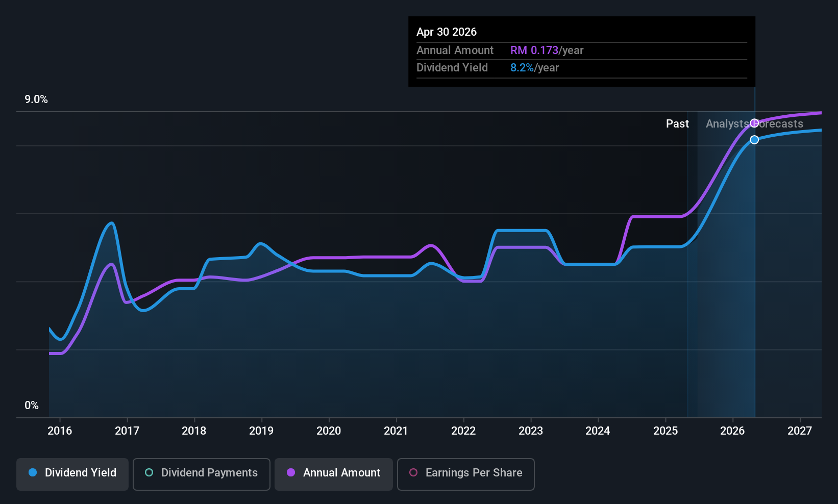Screen dimensions: 838x504
Task: Click the purple dot in Annual Amount legend
Action: coord(291,472)
